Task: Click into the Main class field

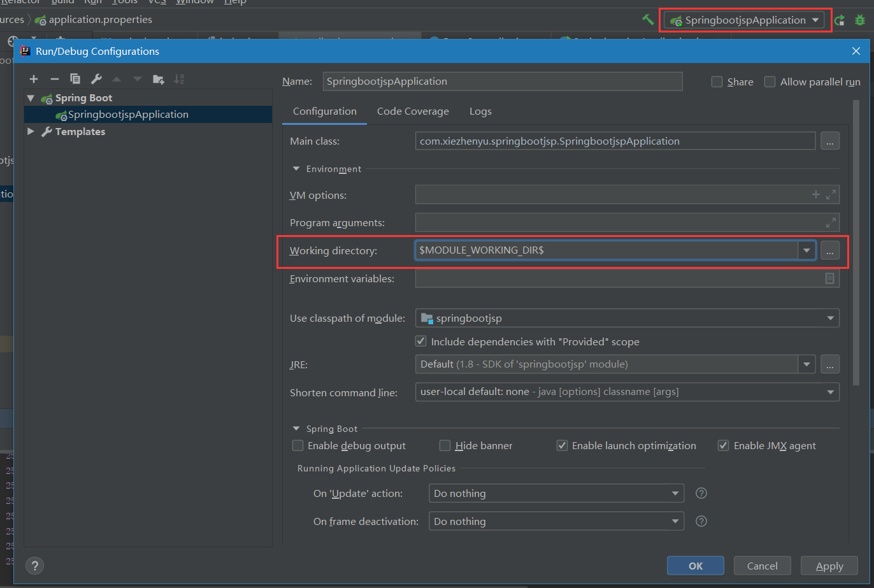Action: (x=615, y=141)
